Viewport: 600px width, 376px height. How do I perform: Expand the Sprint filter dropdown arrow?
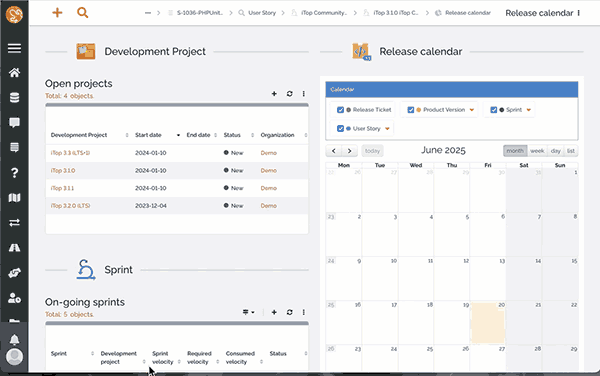(528, 110)
